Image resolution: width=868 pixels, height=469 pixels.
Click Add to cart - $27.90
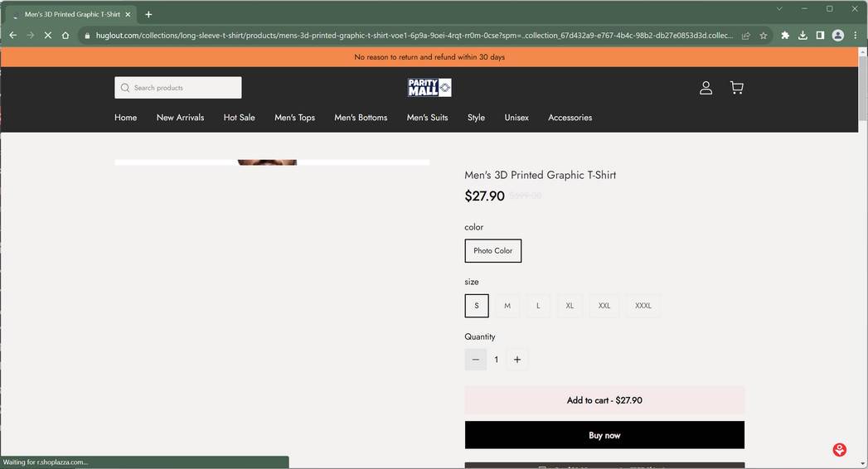pyautogui.click(x=604, y=400)
